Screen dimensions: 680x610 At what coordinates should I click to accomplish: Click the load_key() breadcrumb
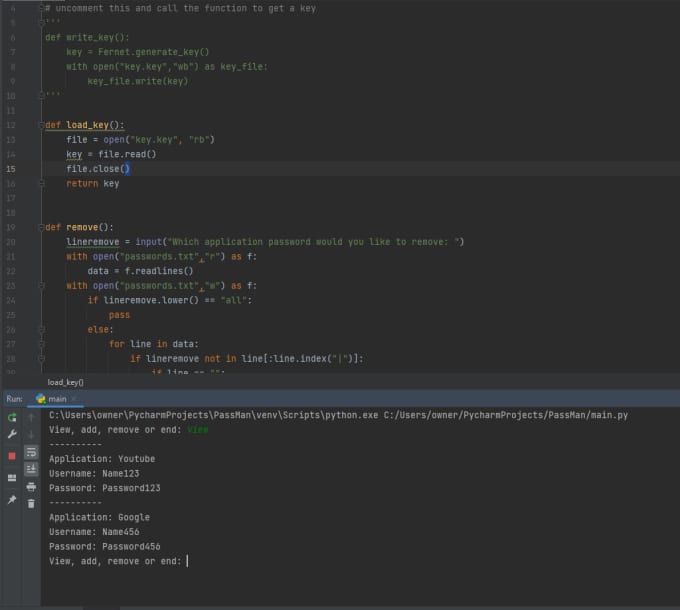pos(65,382)
